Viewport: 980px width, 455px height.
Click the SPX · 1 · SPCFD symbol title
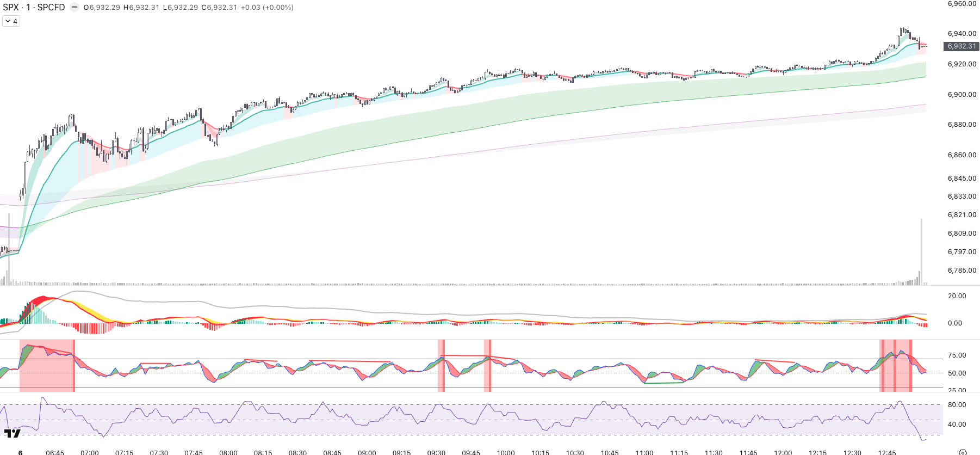point(34,7)
